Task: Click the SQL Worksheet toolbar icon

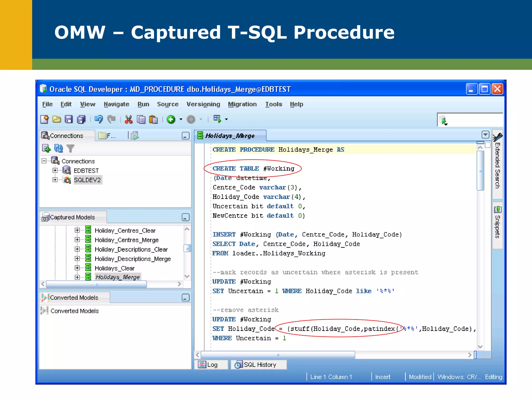Action: [x=217, y=119]
